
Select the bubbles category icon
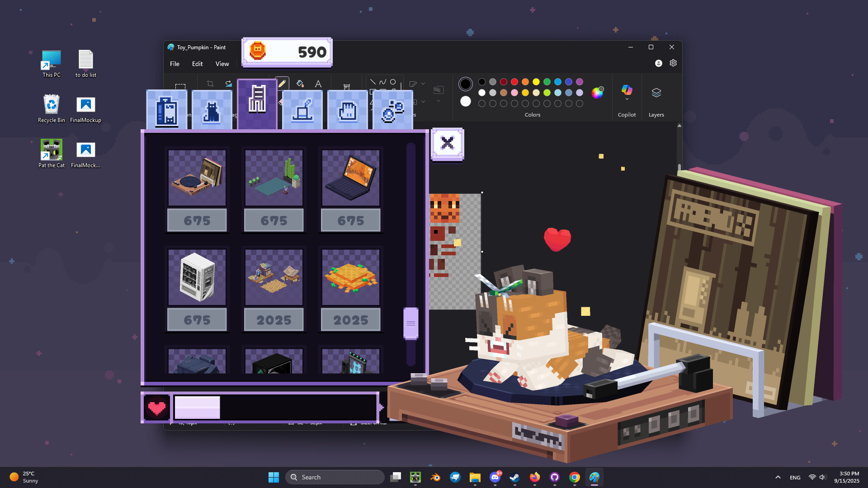[x=393, y=110]
